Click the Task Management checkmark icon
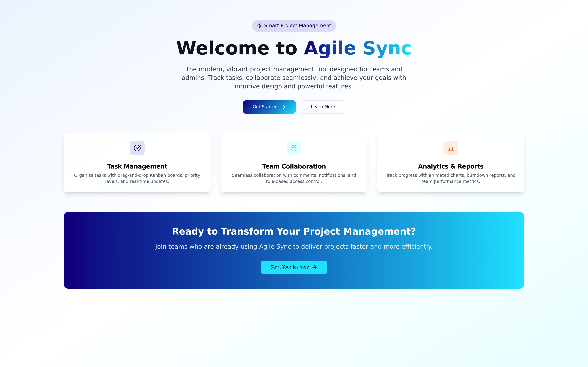Image resolution: width=588 pixels, height=367 pixels. pos(137,148)
